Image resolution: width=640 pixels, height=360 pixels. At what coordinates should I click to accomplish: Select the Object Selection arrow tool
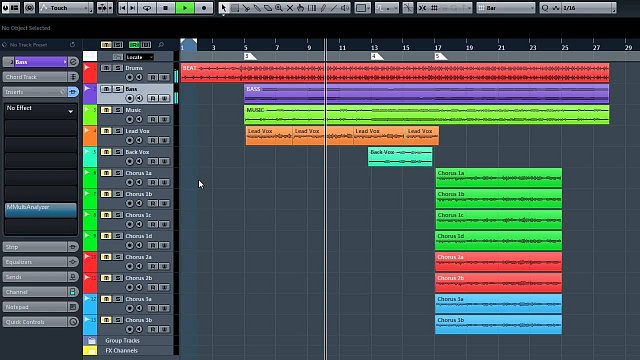point(223,8)
